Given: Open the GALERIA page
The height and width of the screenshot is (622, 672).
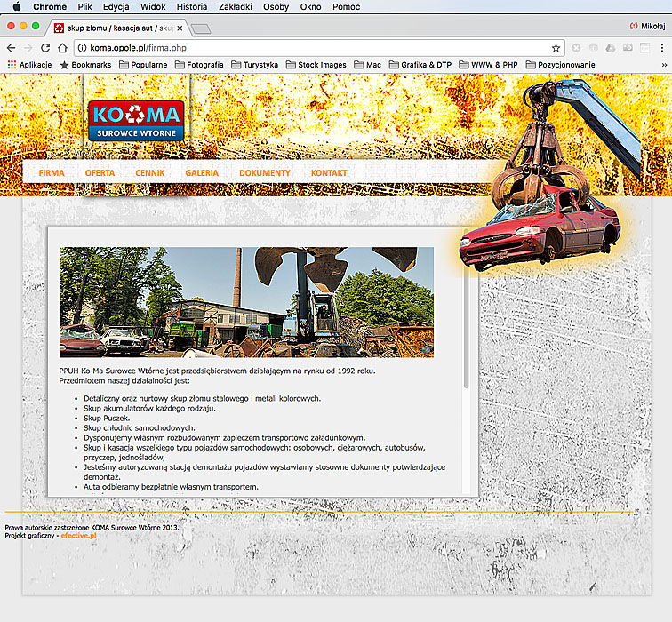Looking at the screenshot, I should (x=202, y=173).
